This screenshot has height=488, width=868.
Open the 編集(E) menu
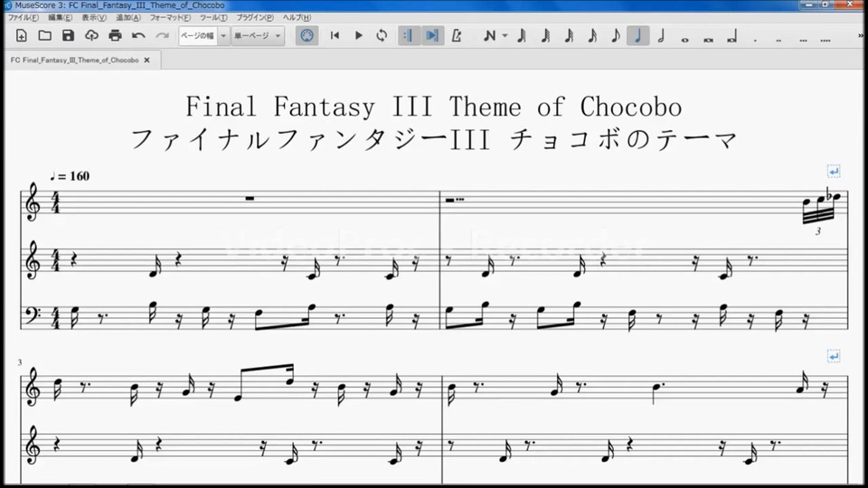pos(60,18)
